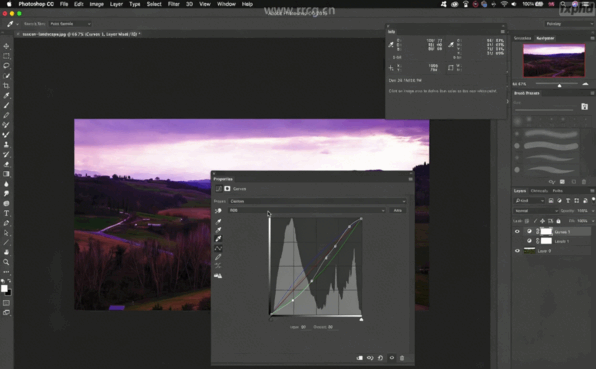Click the Navigator preview thumbnail
Screen dimensions: 596x369
click(554, 60)
